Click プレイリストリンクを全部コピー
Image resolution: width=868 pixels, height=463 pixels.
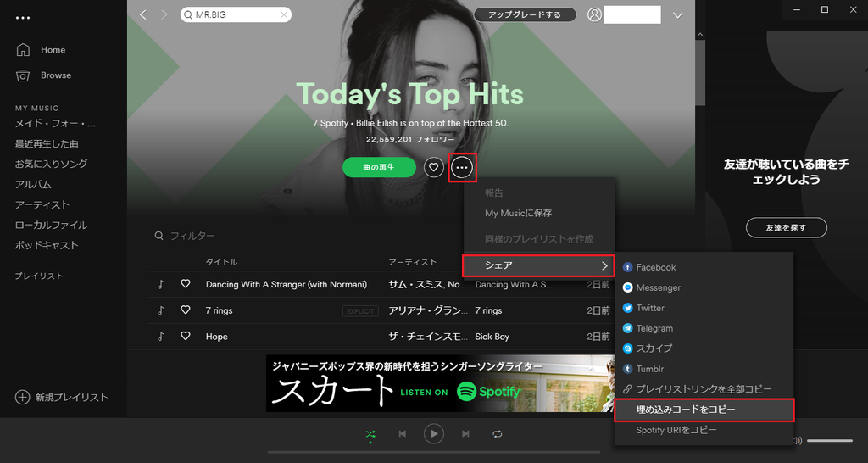tap(704, 389)
